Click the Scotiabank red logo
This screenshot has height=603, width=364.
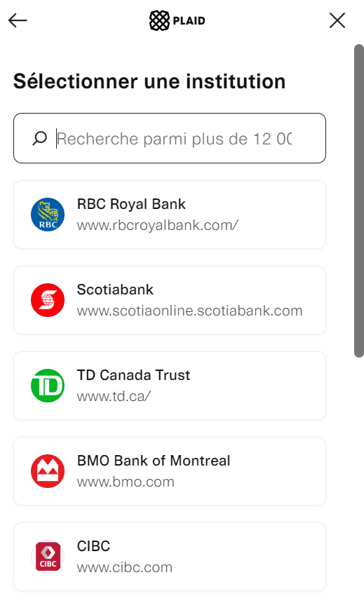point(48,300)
